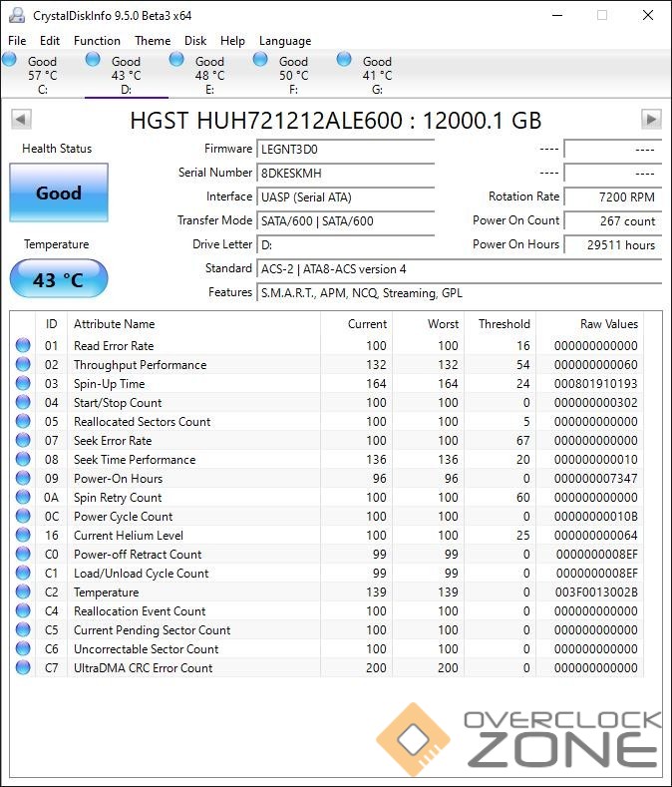The width and height of the screenshot is (672, 787).
Task: Click the status icon for Current Helium Level
Action: pos(23,535)
